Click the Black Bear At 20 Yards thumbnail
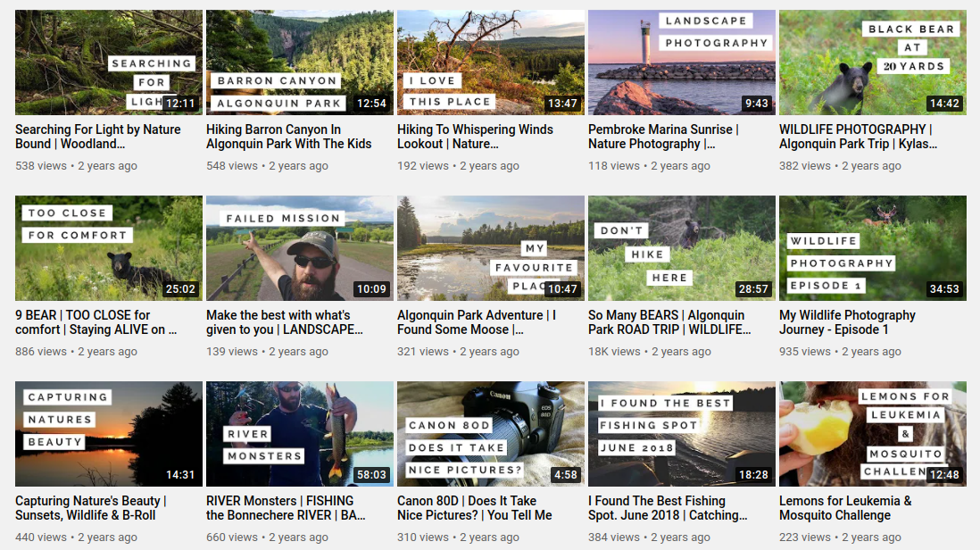 (x=873, y=62)
